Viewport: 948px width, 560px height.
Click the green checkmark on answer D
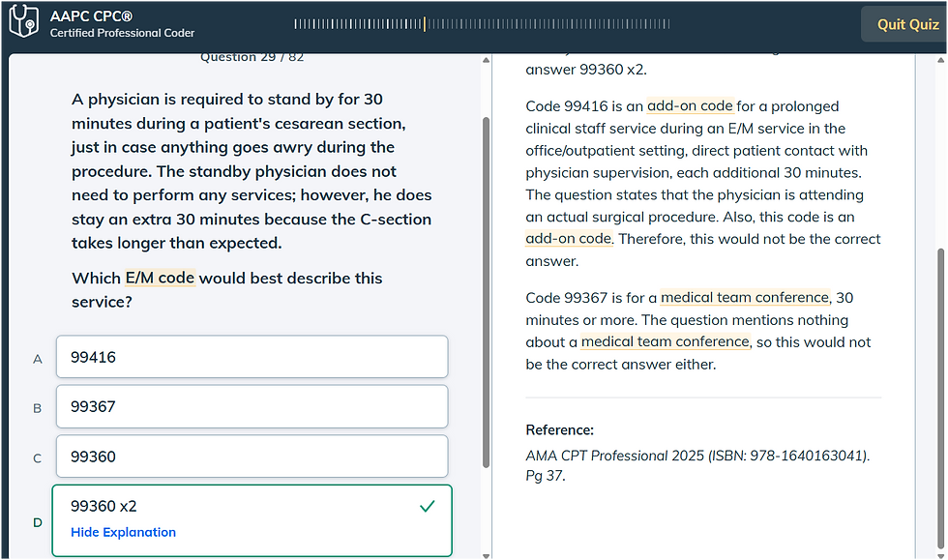click(427, 505)
